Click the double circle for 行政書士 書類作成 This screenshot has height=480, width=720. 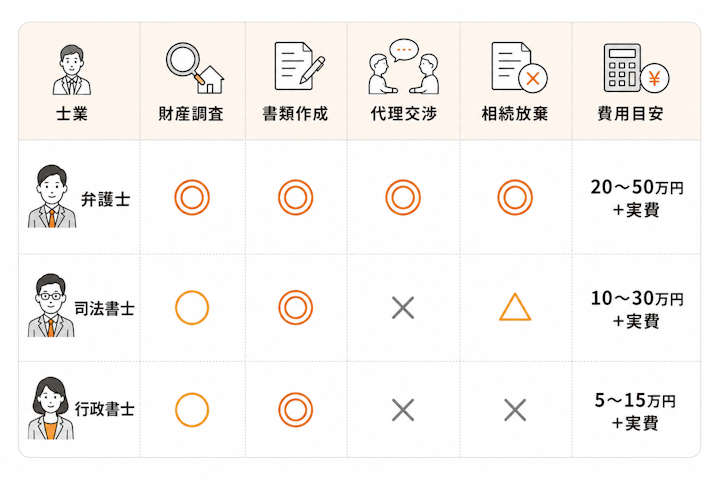[x=295, y=410]
